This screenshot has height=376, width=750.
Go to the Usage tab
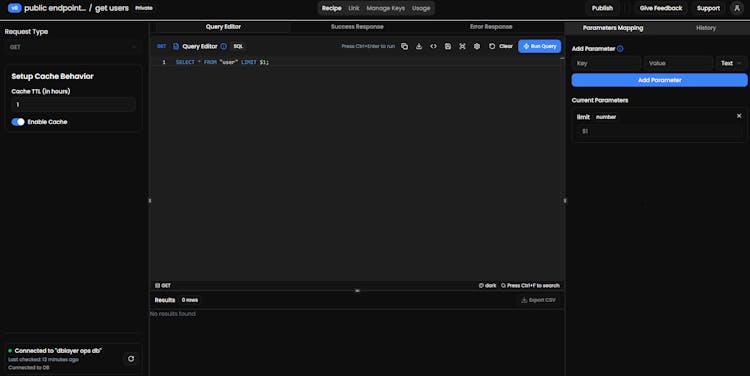[421, 8]
